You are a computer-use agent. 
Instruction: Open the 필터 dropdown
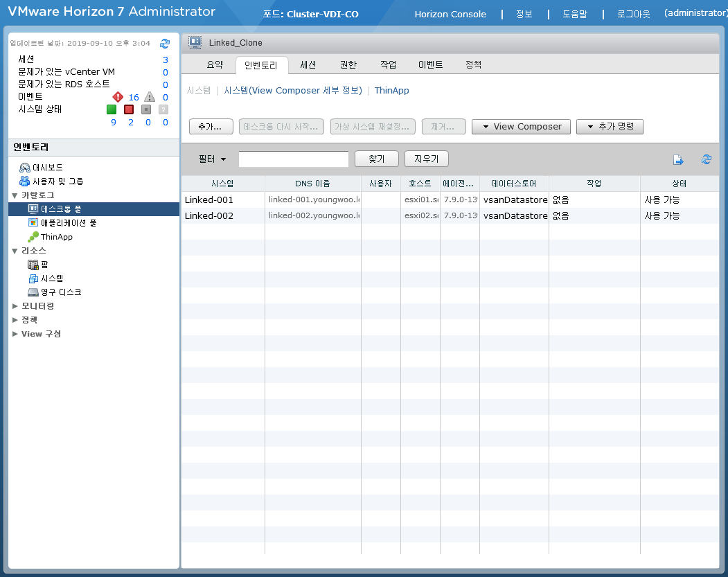pyautogui.click(x=213, y=159)
